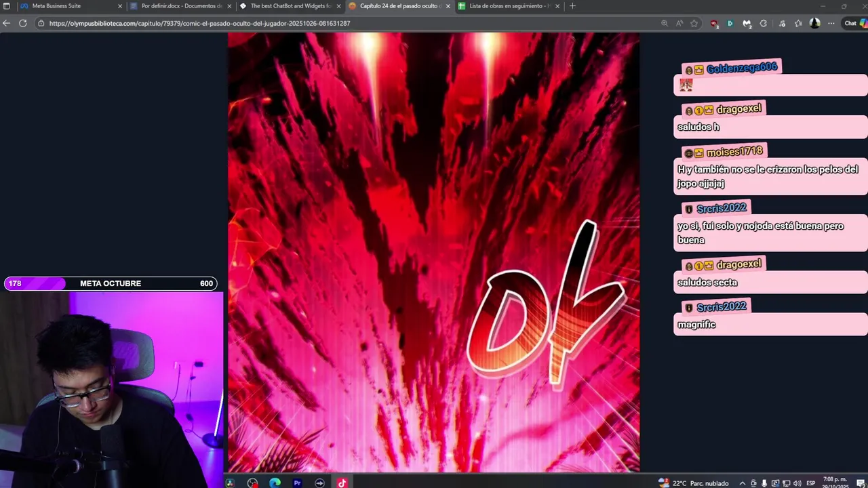View site information lock icon
868x488 pixels.
[x=41, y=23]
